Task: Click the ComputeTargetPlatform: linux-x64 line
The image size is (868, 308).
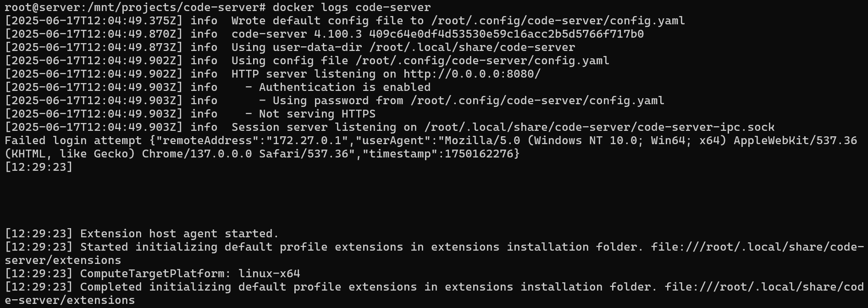Action: click(153, 274)
